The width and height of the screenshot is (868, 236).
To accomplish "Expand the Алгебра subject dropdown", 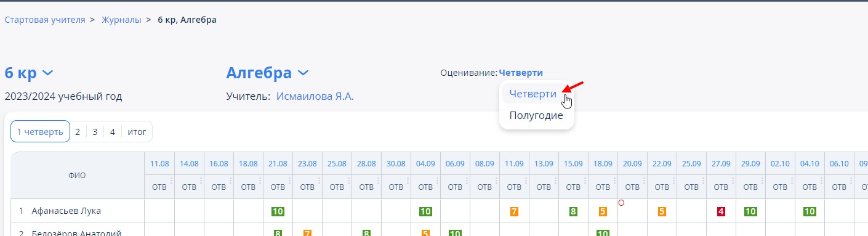I will [x=267, y=73].
